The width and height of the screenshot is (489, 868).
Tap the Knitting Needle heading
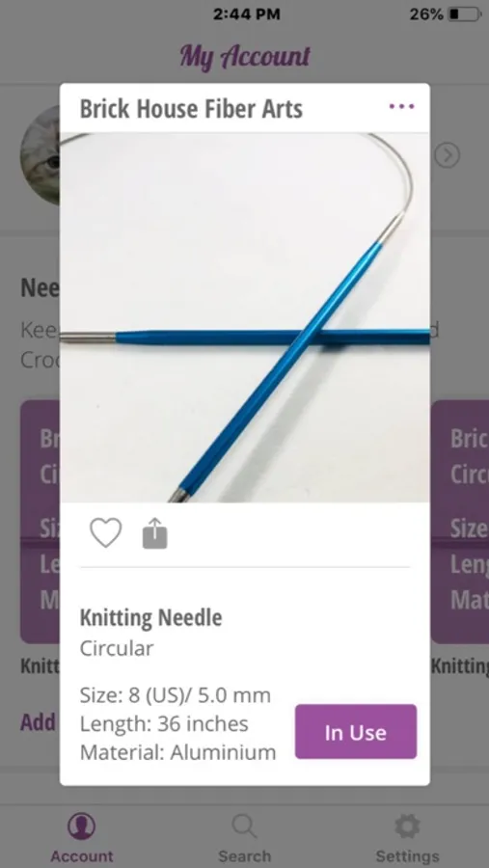(150, 618)
